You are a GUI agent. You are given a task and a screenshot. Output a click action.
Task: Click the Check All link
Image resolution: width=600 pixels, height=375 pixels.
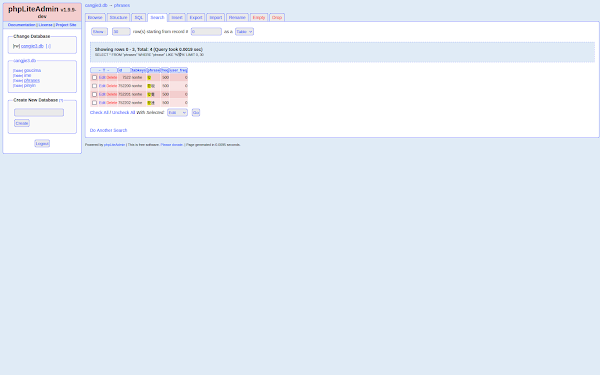tap(99, 112)
